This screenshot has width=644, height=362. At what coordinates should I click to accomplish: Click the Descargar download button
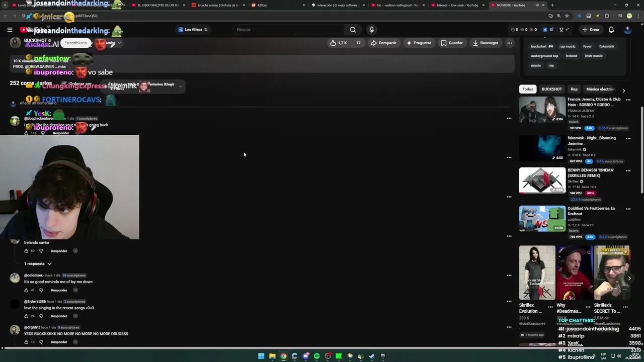486,43
